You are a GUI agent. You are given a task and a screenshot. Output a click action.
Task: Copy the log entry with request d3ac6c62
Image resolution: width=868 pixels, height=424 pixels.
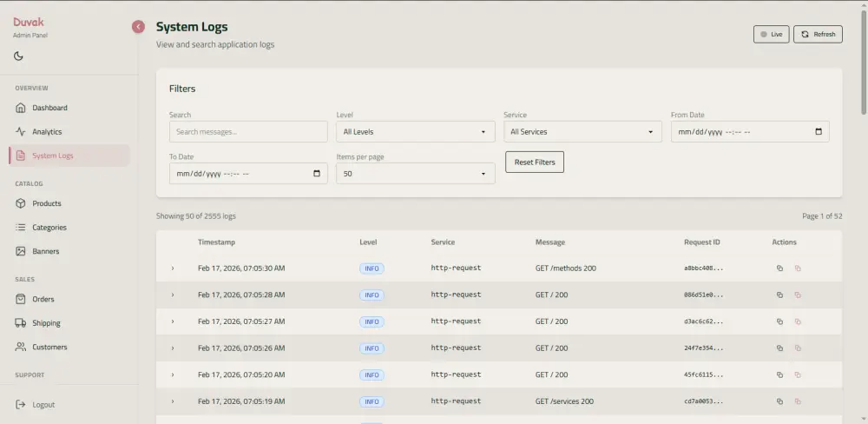point(779,321)
